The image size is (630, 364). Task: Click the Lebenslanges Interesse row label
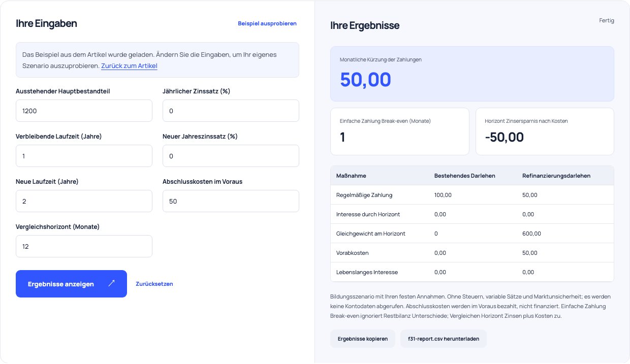tap(367, 272)
